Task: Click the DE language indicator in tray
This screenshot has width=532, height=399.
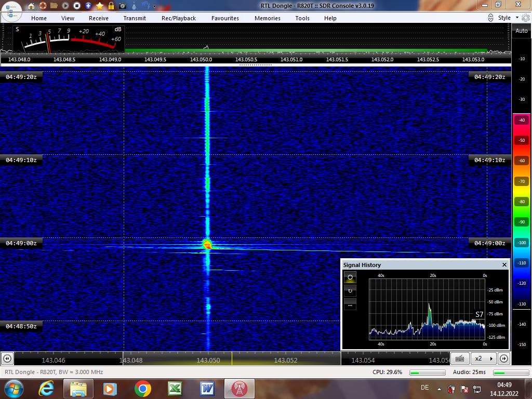Action: [424, 388]
